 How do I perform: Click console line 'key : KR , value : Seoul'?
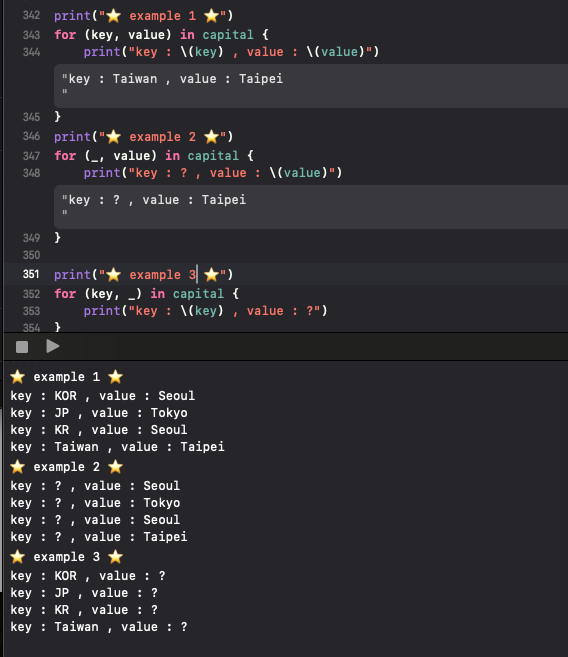tap(99, 429)
